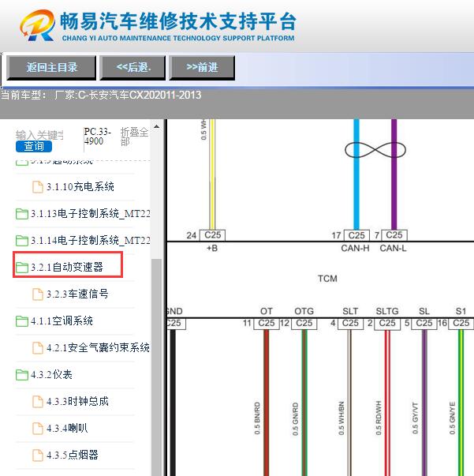Focus the keyword search input field
Screen dimensions: 474x476
tap(39, 135)
